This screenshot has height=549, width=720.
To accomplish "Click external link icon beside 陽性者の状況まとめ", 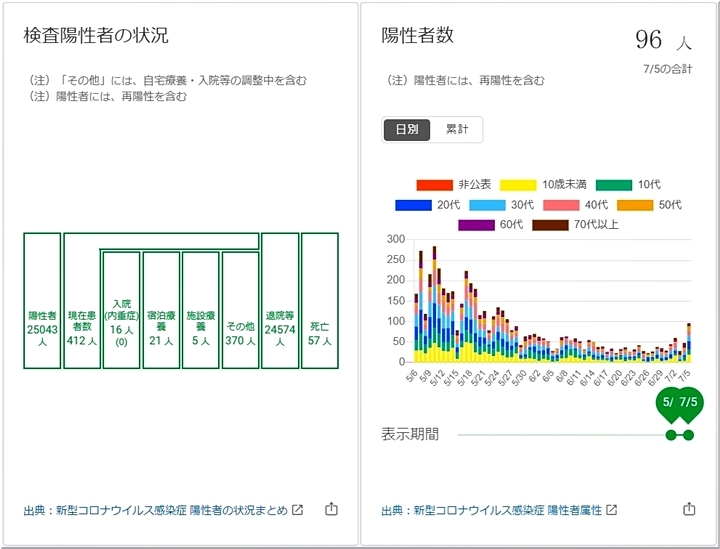I will (297, 510).
